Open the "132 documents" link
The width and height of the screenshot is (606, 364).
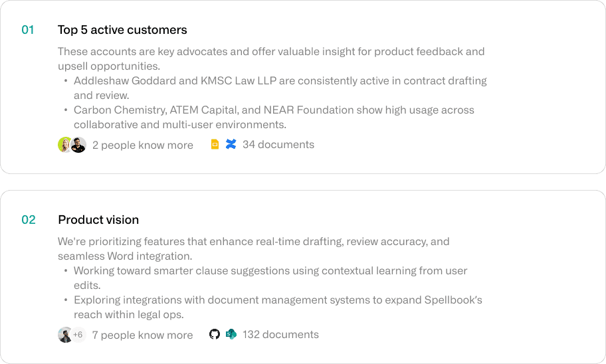point(280,334)
